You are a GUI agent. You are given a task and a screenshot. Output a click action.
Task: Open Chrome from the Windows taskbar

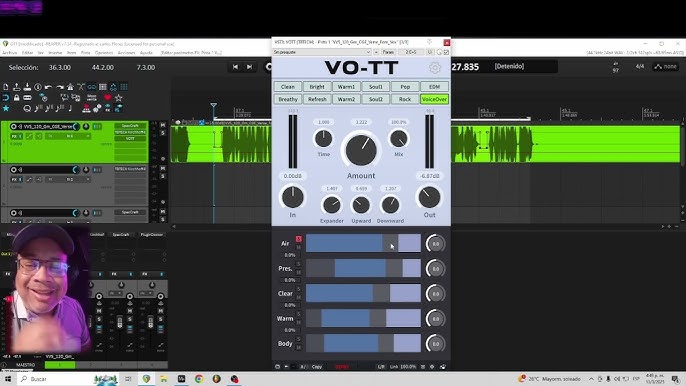tap(199, 379)
